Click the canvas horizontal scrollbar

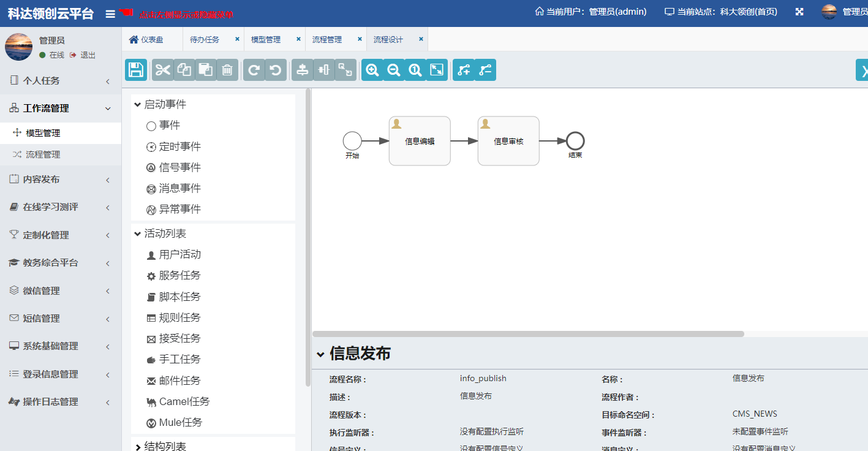click(528, 334)
